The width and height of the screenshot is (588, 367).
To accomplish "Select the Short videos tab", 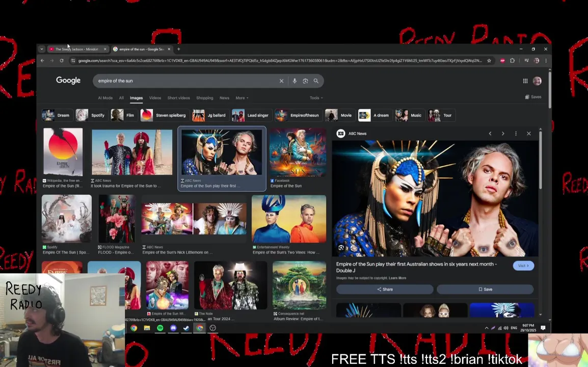I will pos(178,98).
